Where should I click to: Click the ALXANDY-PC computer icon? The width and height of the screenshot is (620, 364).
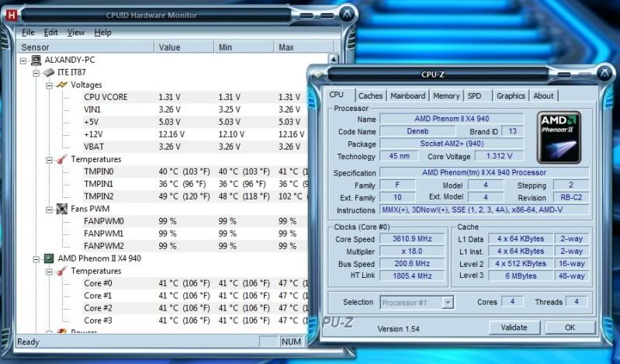point(36,60)
